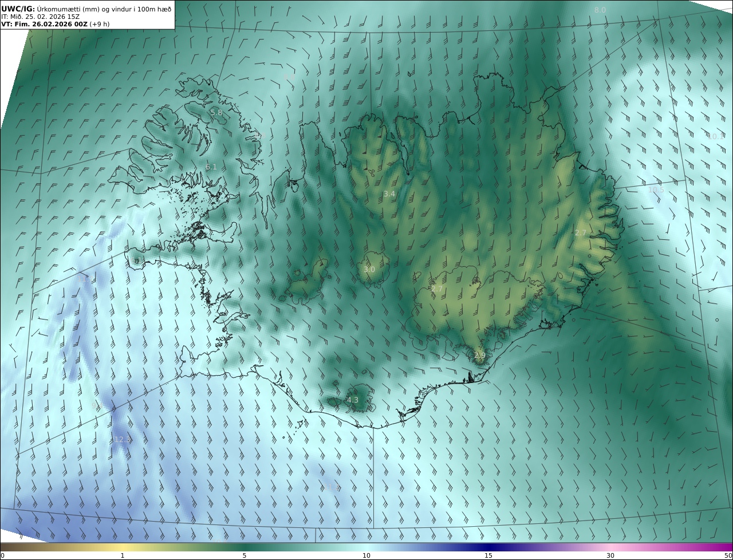Screen dimensions: 733x560
Task: Click the 1 tick label on the color scale
Action: tap(123, 555)
